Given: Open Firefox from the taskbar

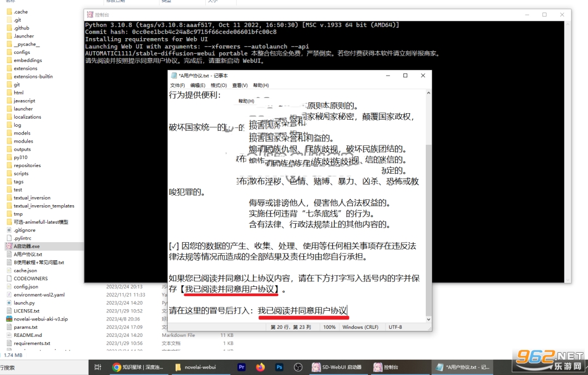Looking at the screenshot, I should point(260,367).
